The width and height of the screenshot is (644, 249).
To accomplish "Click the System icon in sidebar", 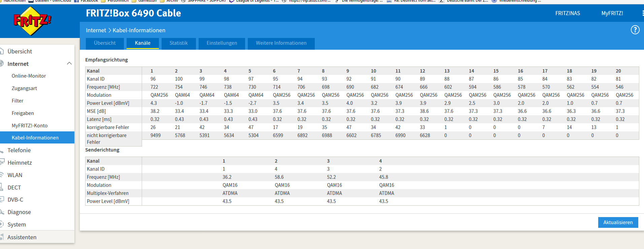I will (2, 224).
